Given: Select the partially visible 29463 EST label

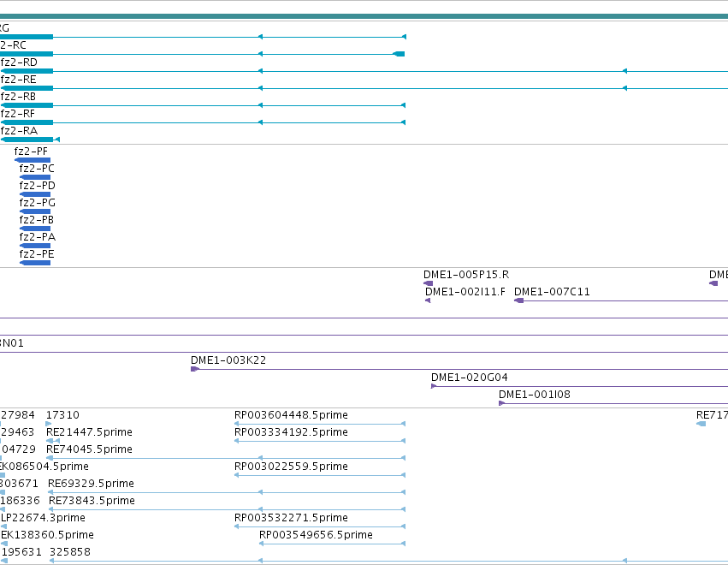Looking at the screenshot, I should tap(17, 432).
